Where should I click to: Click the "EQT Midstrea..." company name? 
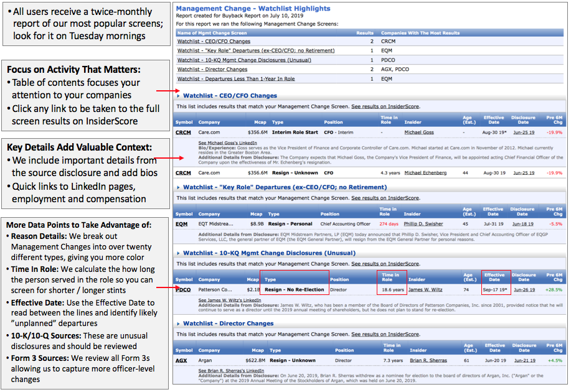click(x=216, y=224)
